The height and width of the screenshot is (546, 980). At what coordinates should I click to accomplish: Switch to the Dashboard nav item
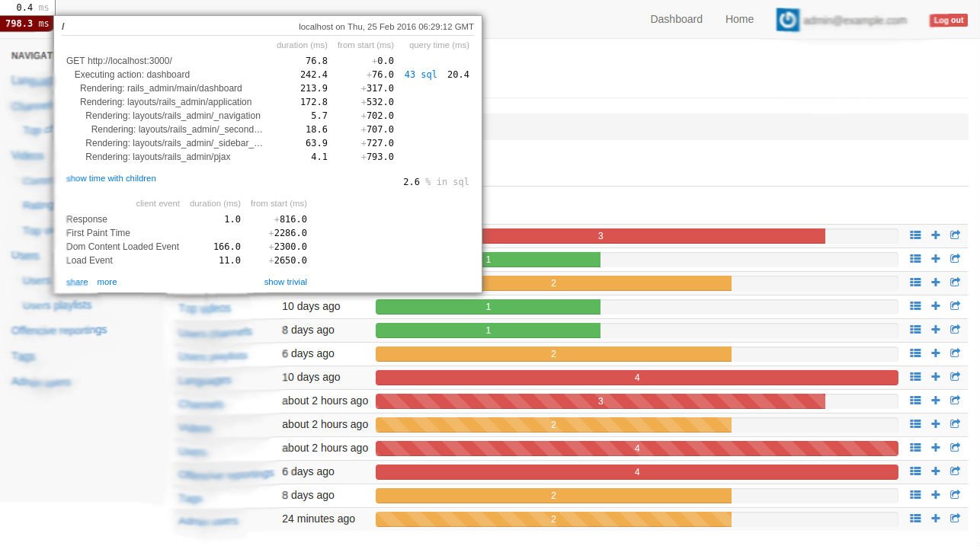(676, 18)
